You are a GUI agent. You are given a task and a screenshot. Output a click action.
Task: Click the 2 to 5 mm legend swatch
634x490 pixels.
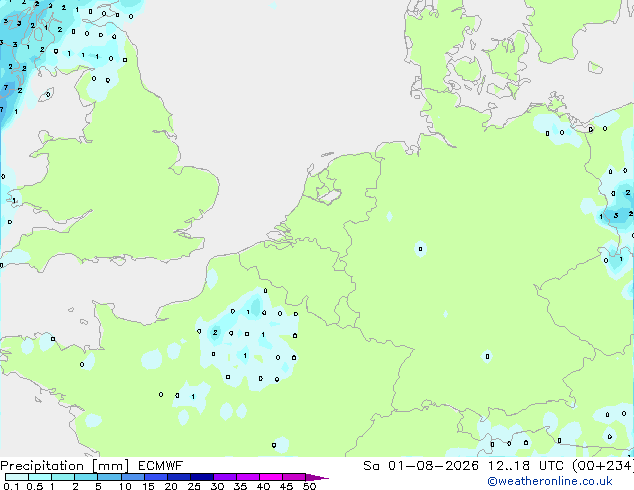[86, 477]
